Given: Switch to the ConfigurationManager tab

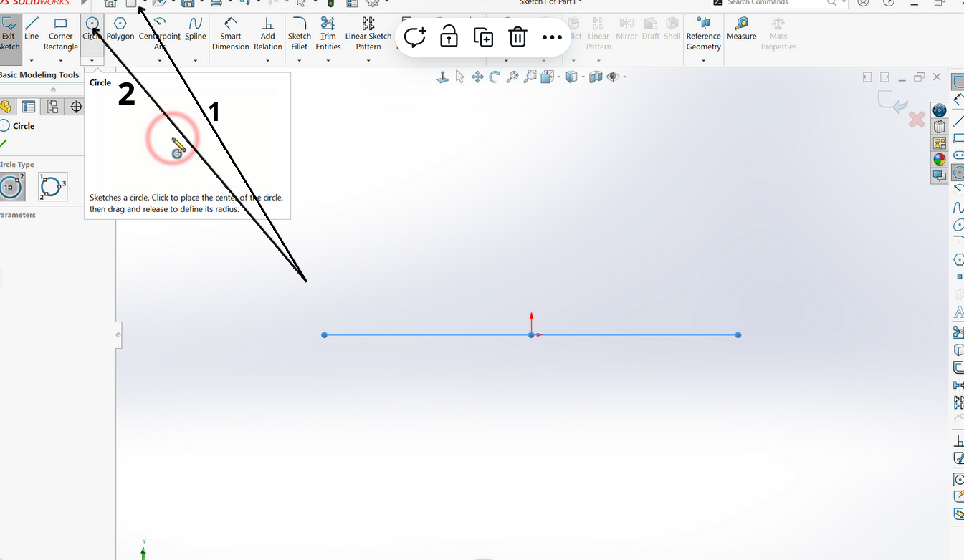Looking at the screenshot, I should 52,107.
